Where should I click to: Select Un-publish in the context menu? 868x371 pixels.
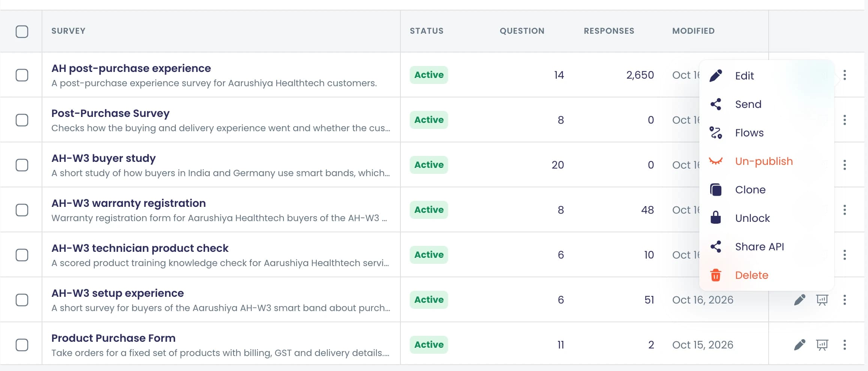coord(767,161)
